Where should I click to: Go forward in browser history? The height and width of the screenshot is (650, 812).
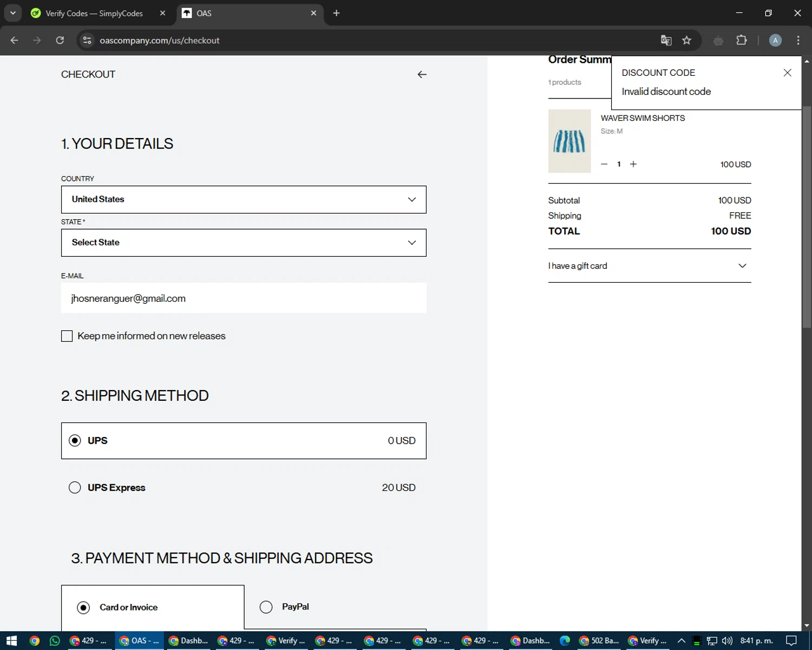(37, 40)
